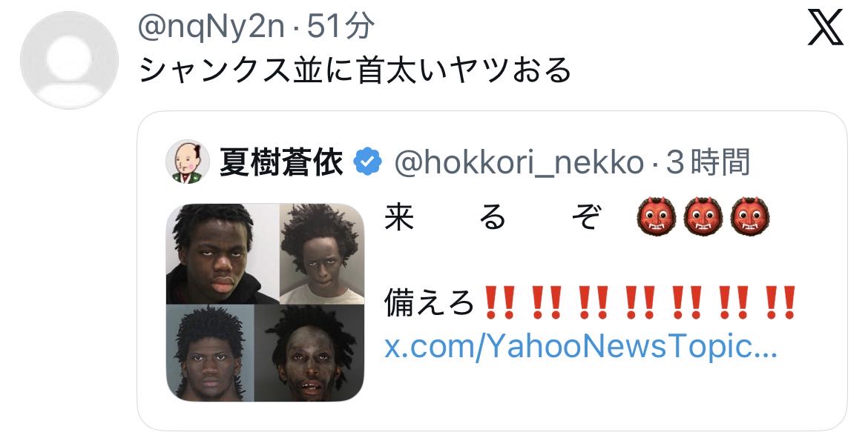Click the last red ogre emoji
The width and height of the screenshot is (868, 438).
click(x=750, y=216)
